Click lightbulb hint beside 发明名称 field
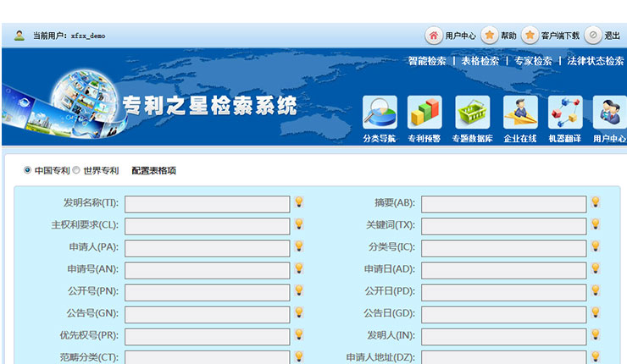The height and width of the screenshot is (364, 627). 298,202
